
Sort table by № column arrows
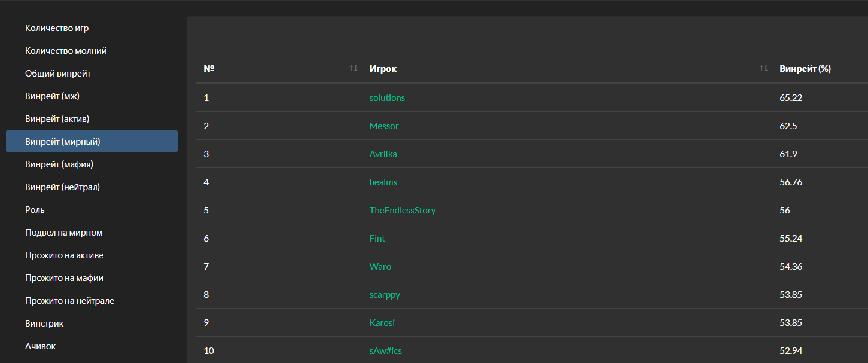tap(354, 69)
